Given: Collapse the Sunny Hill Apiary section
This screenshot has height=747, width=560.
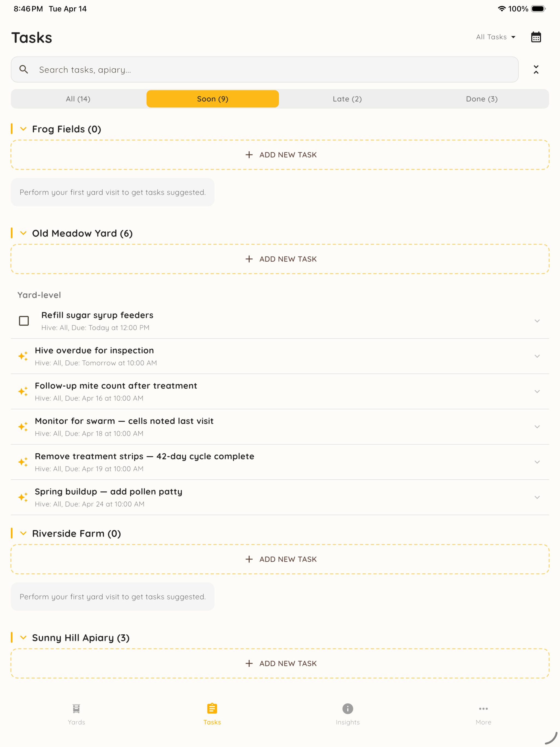Looking at the screenshot, I should pyautogui.click(x=23, y=638).
